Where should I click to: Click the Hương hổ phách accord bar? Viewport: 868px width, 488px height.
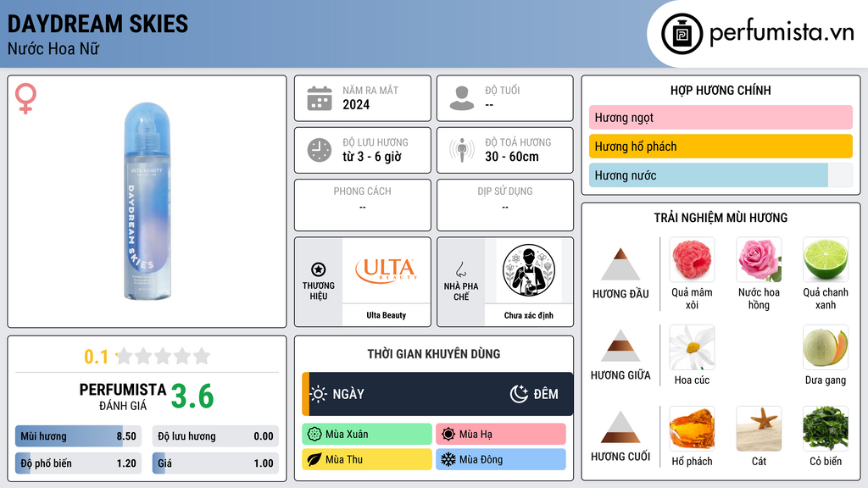[721, 146]
